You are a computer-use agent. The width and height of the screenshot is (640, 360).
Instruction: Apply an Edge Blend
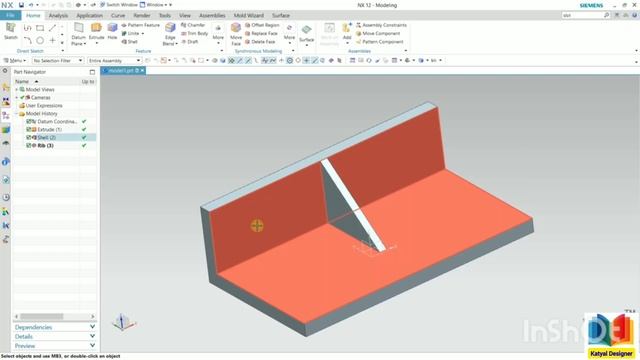click(x=170, y=34)
